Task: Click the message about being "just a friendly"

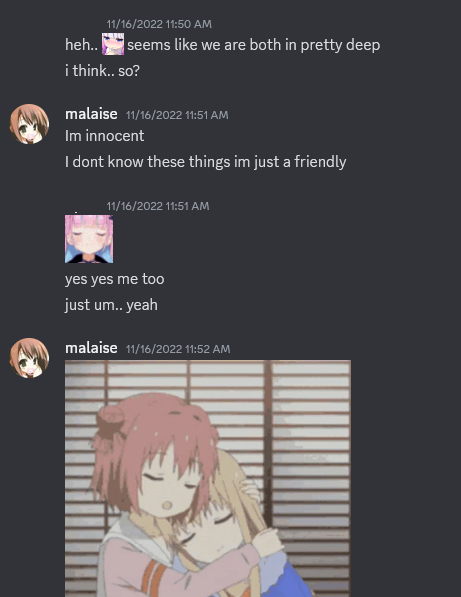Action: click(x=206, y=162)
